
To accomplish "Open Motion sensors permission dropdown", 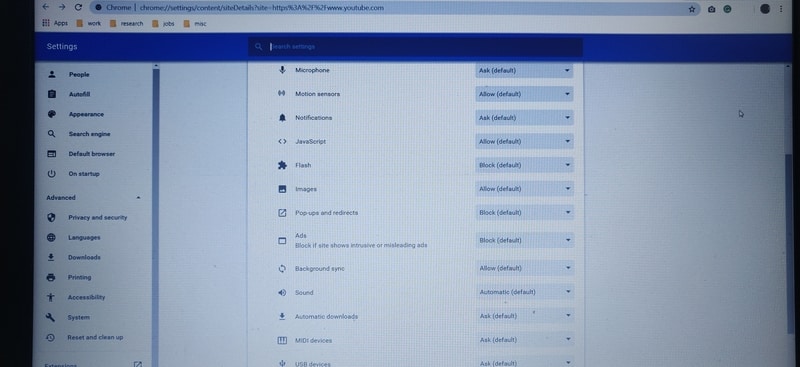I will (524, 94).
